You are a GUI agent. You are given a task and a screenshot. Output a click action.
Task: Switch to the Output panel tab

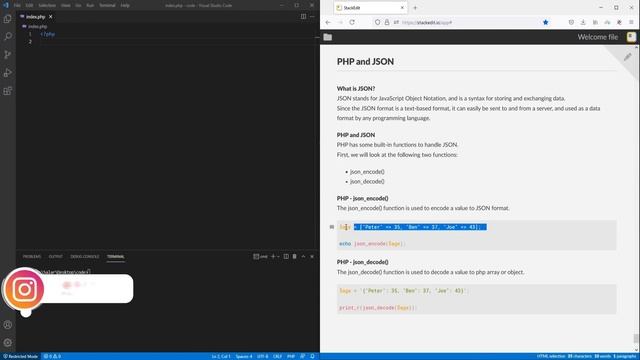(56, 256)
